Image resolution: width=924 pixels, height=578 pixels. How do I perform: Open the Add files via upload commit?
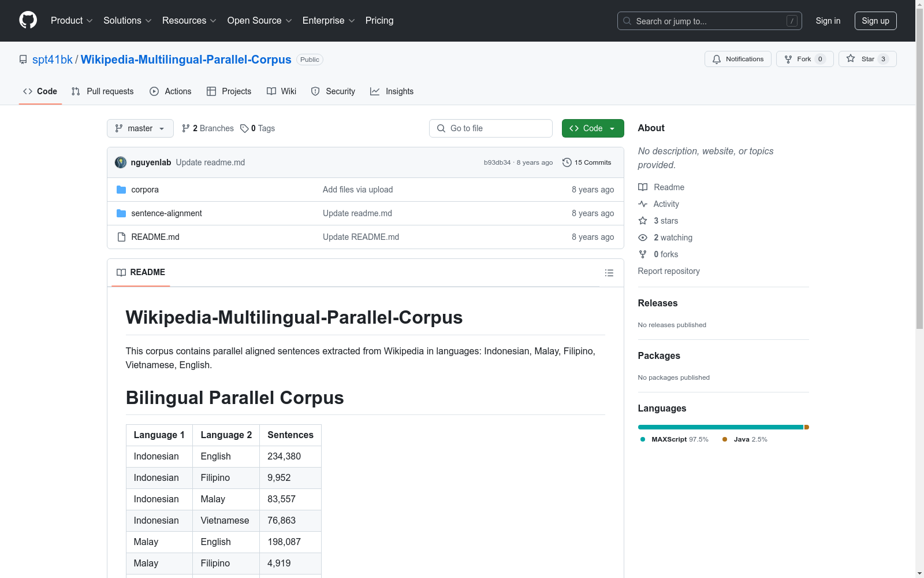pyautogui.click(x=357, y=190)
